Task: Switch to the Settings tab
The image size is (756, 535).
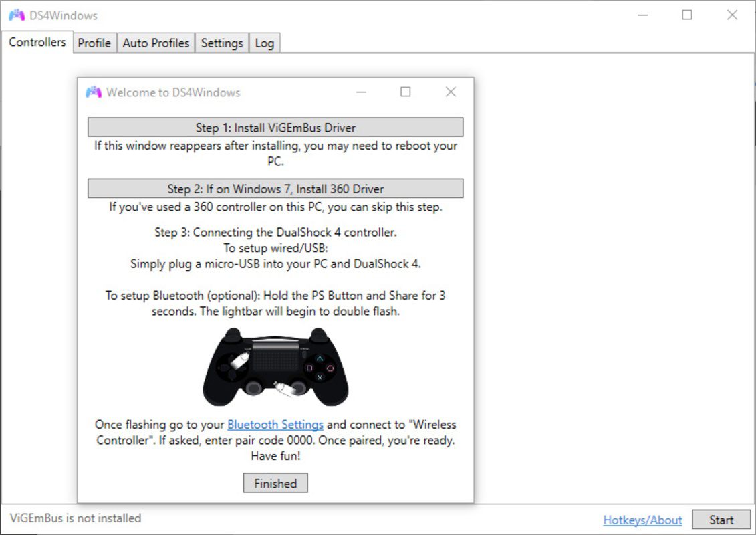Action: click(x=221, y=43)
